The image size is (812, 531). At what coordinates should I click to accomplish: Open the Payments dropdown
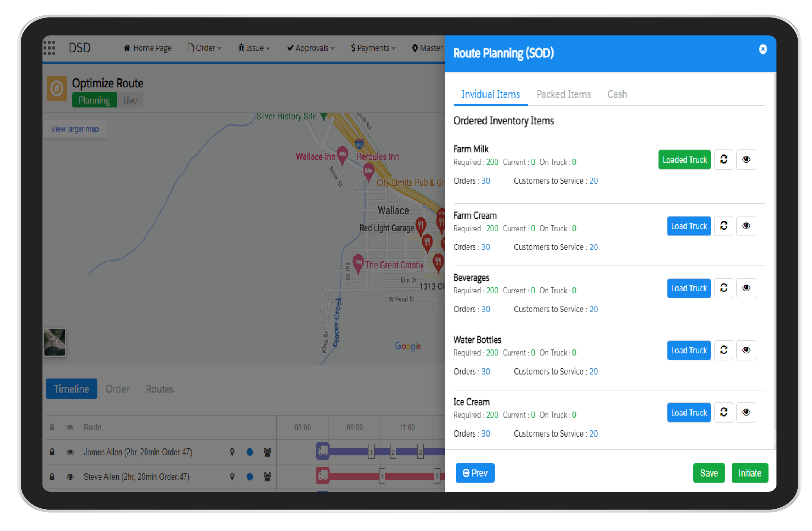pyautogui.click(x=372, y=48)
